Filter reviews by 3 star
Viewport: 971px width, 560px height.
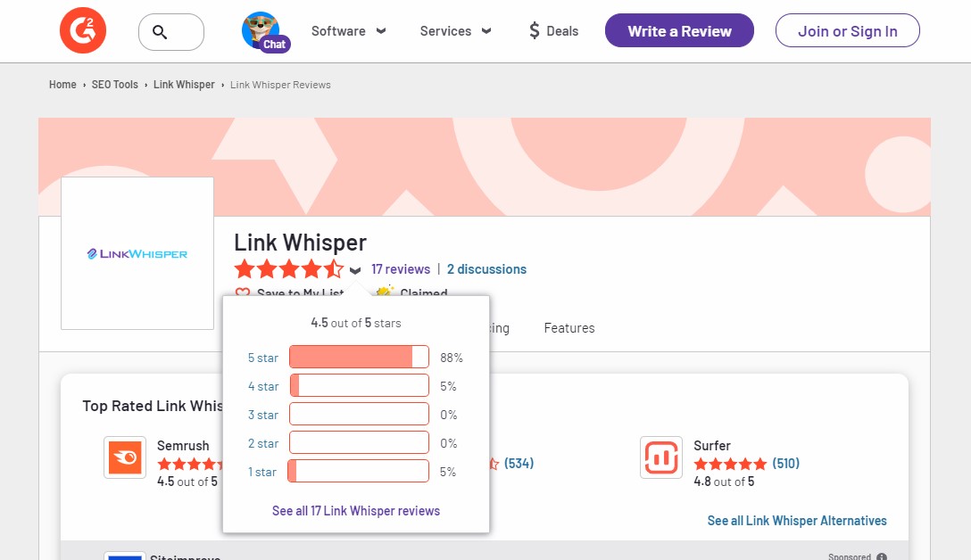click(x=263, y=415)
